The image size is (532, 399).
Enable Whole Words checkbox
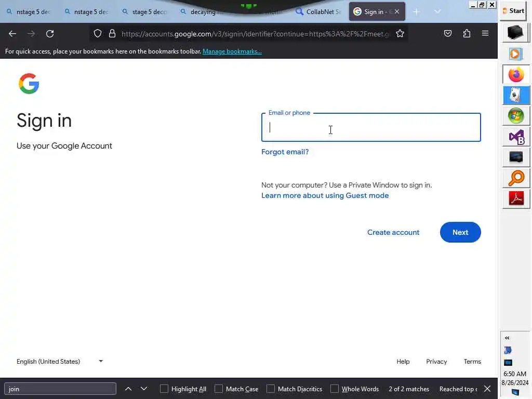click(x=335, y=389)
